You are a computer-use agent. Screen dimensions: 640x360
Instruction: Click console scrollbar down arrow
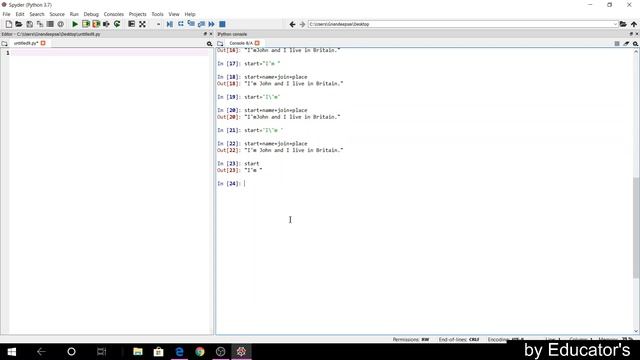636,331
